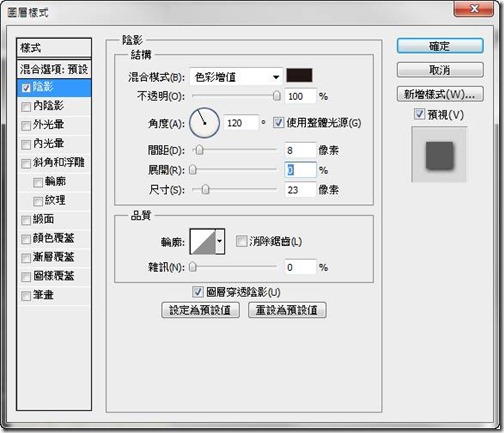Click 重設為預設值 button
Image resolution: width=504 pixels, height=433 pixels.
287,310
